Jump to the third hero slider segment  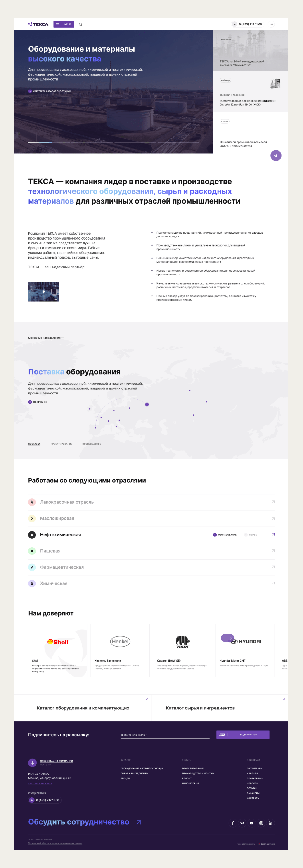[x=135, y=143]
